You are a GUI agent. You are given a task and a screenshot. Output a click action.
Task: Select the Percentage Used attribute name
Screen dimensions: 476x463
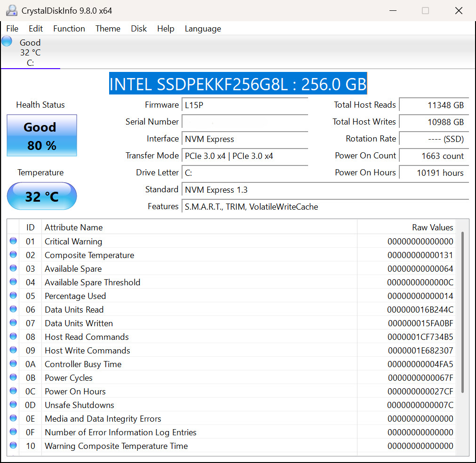click(x=75, y=296)
